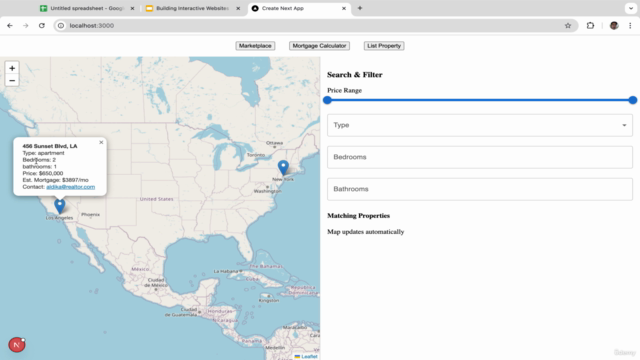This screenshot has width=640, height=360.
Task: Focus the Bedrooms input field
Action: [480, 157]
